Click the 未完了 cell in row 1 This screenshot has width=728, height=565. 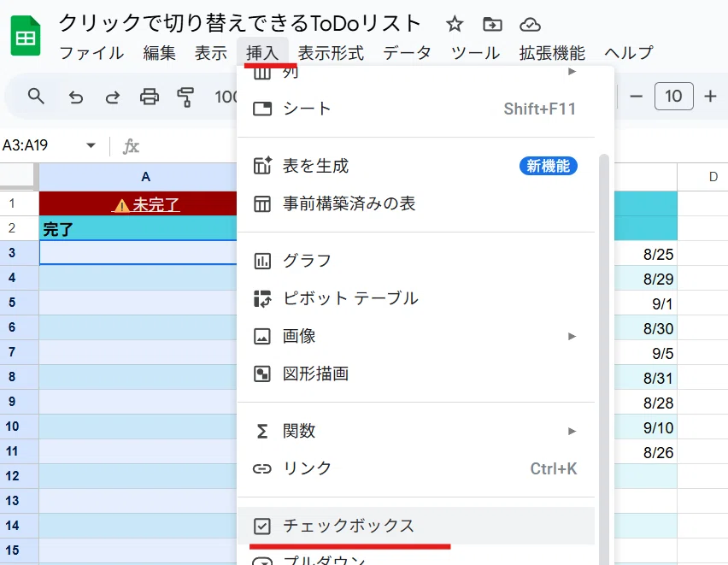pyautogui.click(x=138, y=203)
